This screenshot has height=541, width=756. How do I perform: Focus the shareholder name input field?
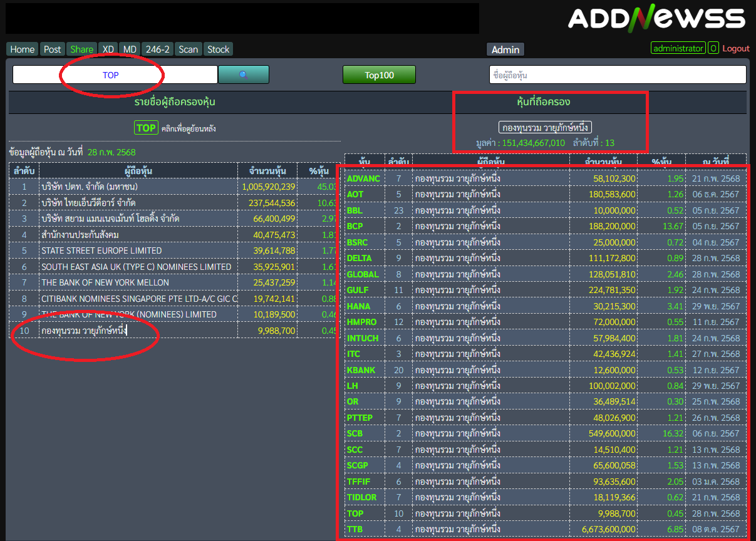coord(618,75)
